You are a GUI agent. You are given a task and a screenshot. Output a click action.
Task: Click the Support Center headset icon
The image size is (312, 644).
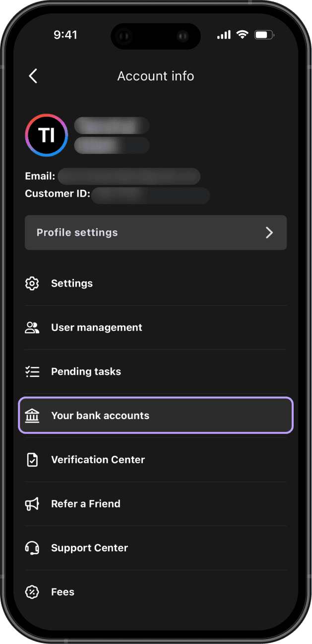click(32, 548)
